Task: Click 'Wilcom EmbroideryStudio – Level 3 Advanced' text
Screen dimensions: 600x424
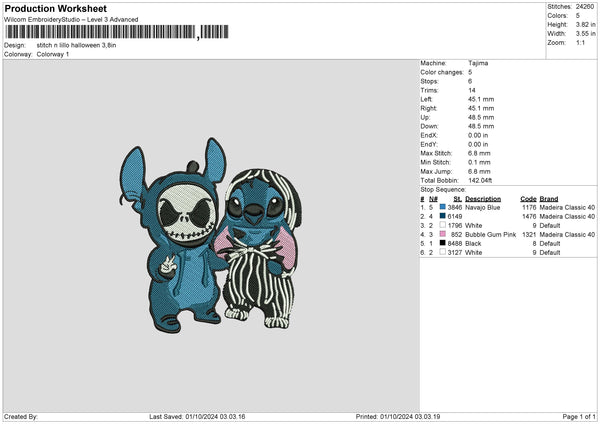Action: [x=71, y=20]
